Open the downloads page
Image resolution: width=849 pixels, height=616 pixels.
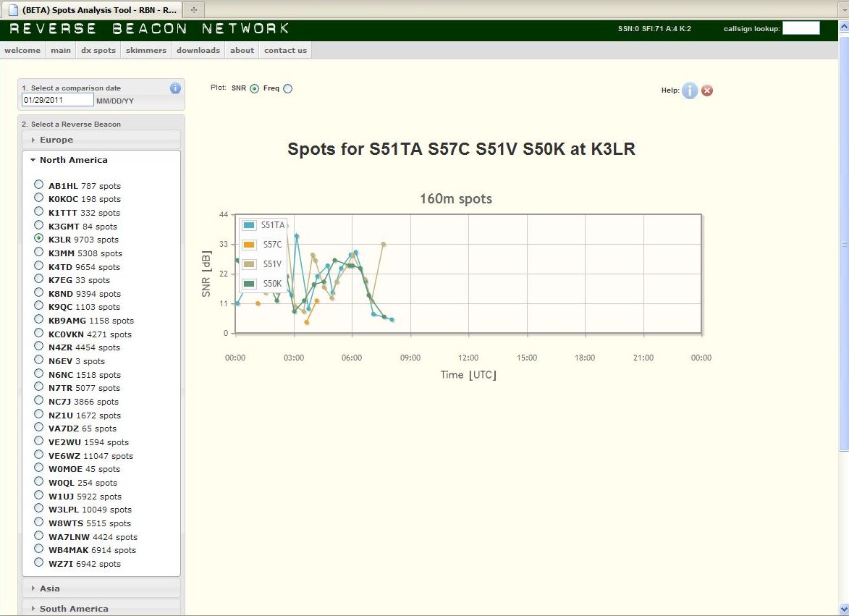coord(198,50)
